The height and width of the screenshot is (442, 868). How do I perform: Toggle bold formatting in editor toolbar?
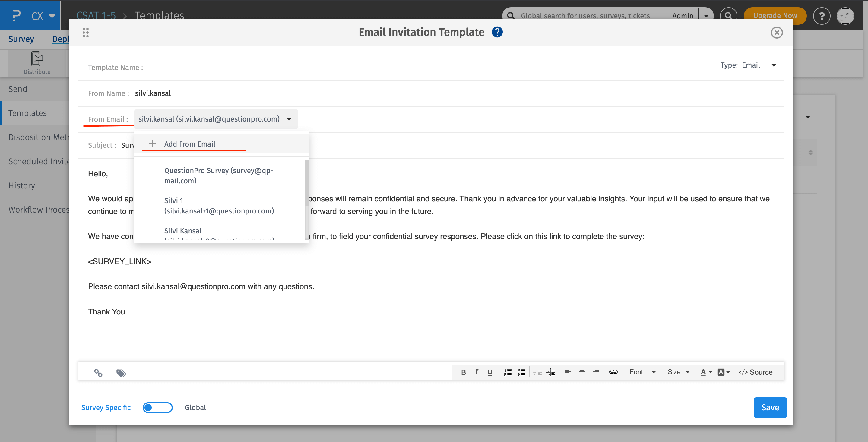coord(463,372)
